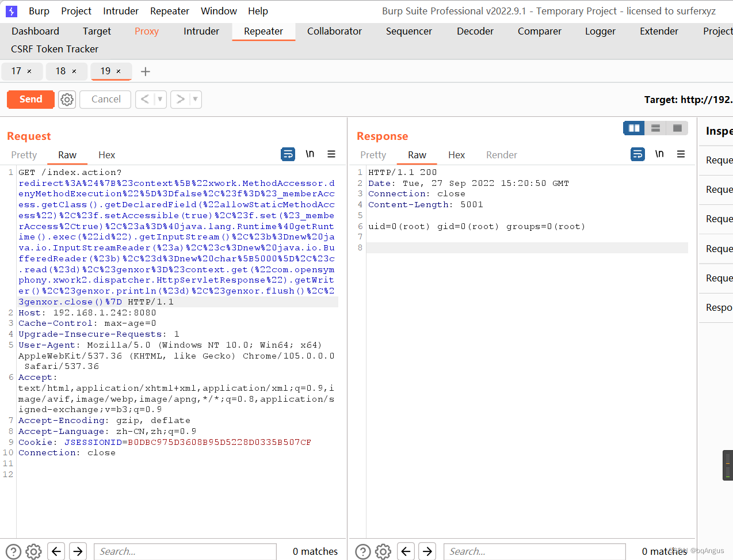Switch to the Sequencer tab

click(x=409, y=31)
